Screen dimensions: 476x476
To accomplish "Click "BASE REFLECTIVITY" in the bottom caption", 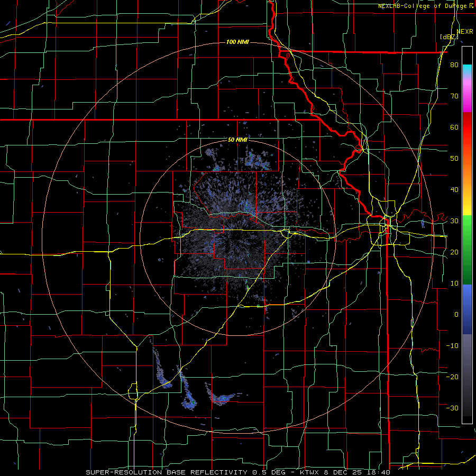I will (x=206, y=472).
